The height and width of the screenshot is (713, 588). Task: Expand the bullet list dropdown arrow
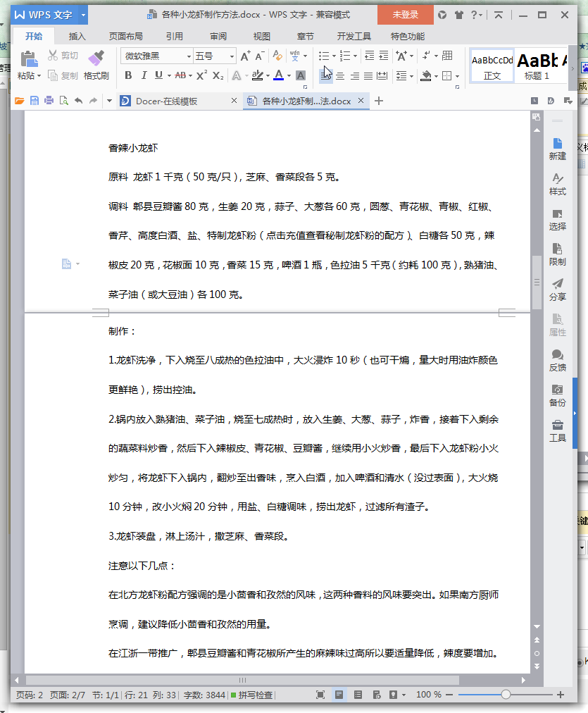click(x=334, y=56)
